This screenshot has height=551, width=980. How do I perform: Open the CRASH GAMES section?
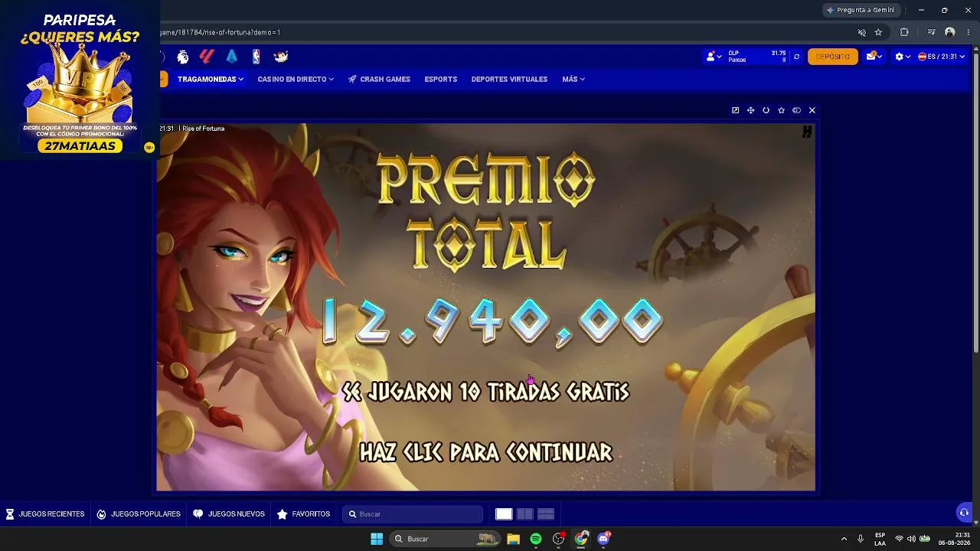[379, 79]
